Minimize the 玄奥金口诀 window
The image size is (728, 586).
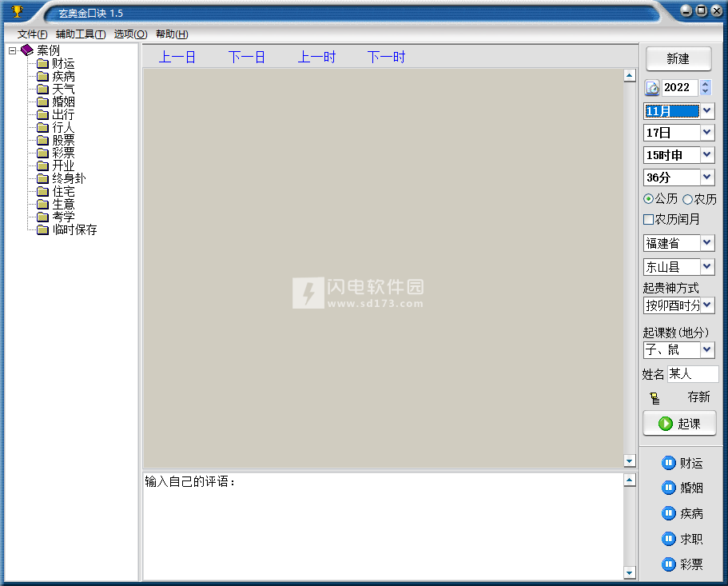[686, 10]
